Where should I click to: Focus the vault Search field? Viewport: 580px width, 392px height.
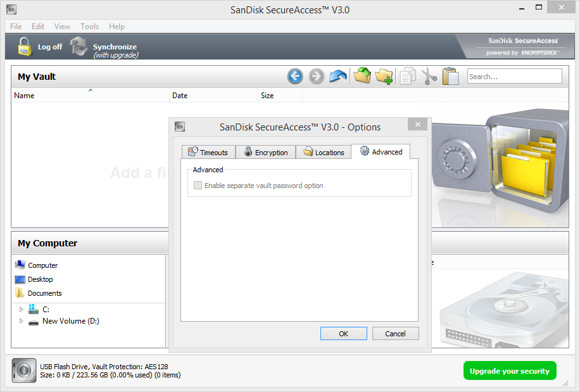coord(515,76)
